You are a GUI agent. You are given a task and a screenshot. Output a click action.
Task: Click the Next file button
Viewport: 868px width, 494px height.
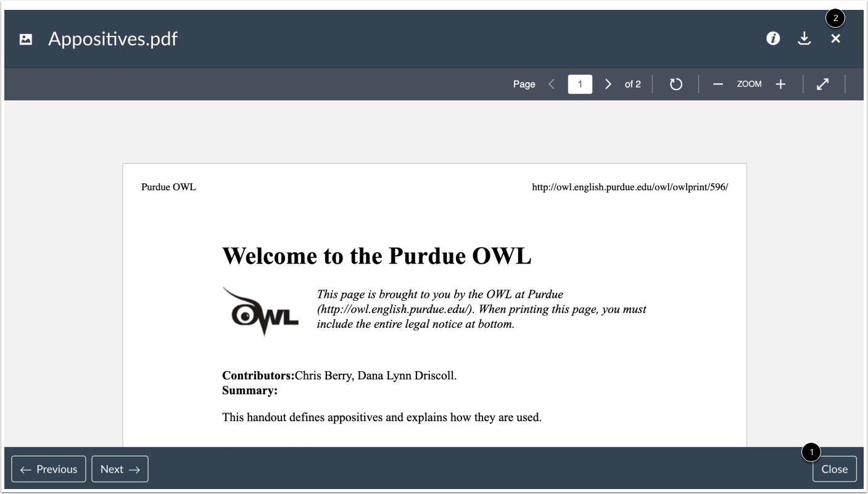pos(120,469)
